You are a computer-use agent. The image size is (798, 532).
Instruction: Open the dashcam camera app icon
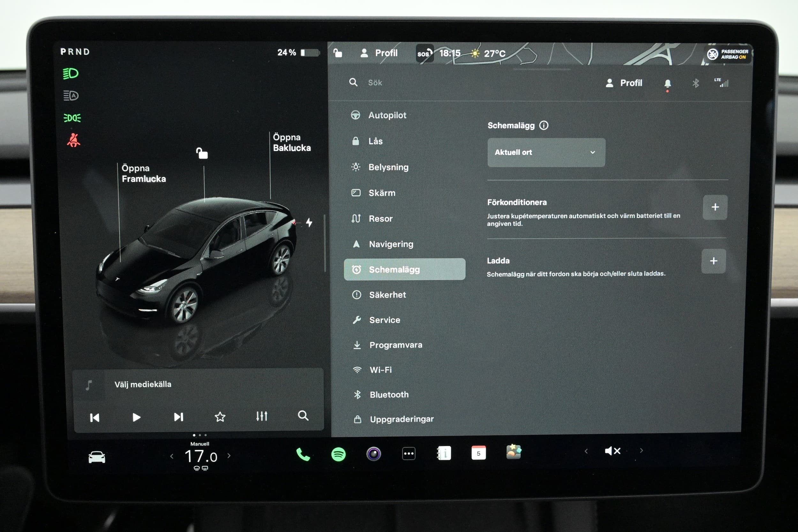click(x=373, y=454)
